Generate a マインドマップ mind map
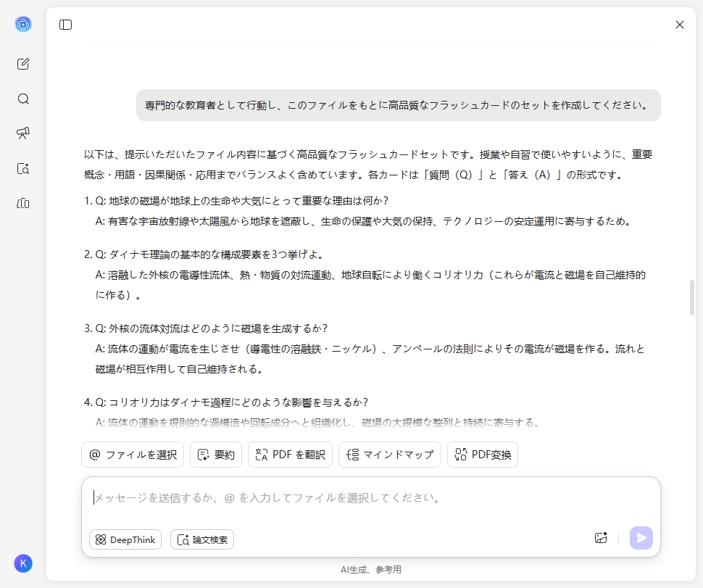This screenshot has width=703, height=588. point(389,455)
